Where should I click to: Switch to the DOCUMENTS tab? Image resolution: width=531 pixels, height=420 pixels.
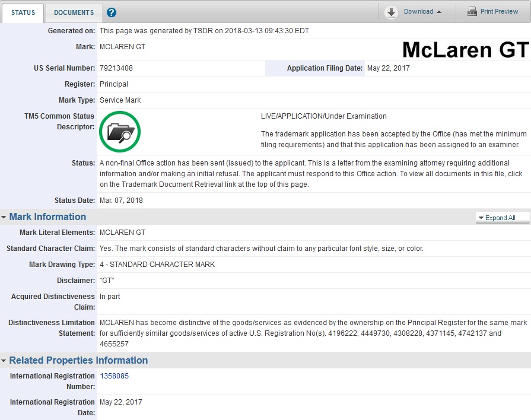click(73, 12)
